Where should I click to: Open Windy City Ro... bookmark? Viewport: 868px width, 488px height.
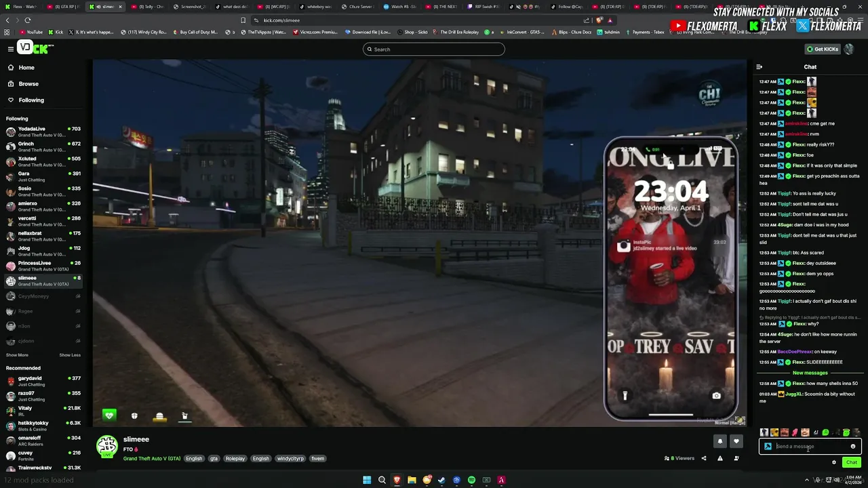[x=144, y=32]
